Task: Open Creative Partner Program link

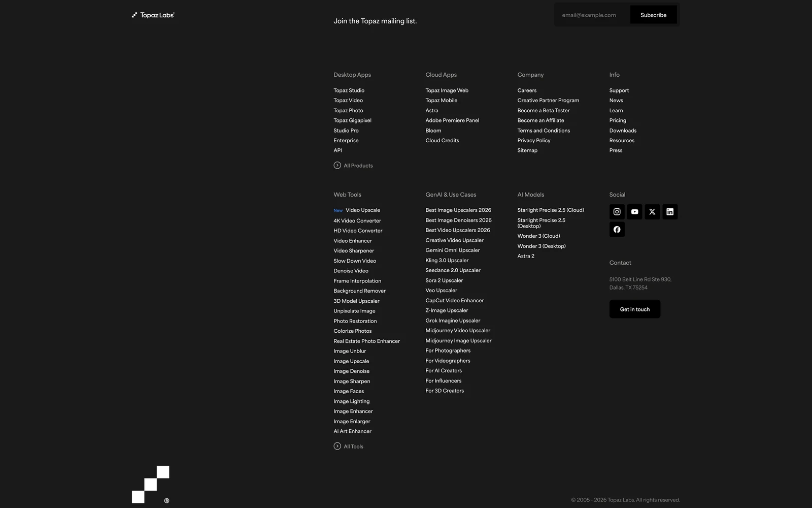Action: click(x=548, y=101)
